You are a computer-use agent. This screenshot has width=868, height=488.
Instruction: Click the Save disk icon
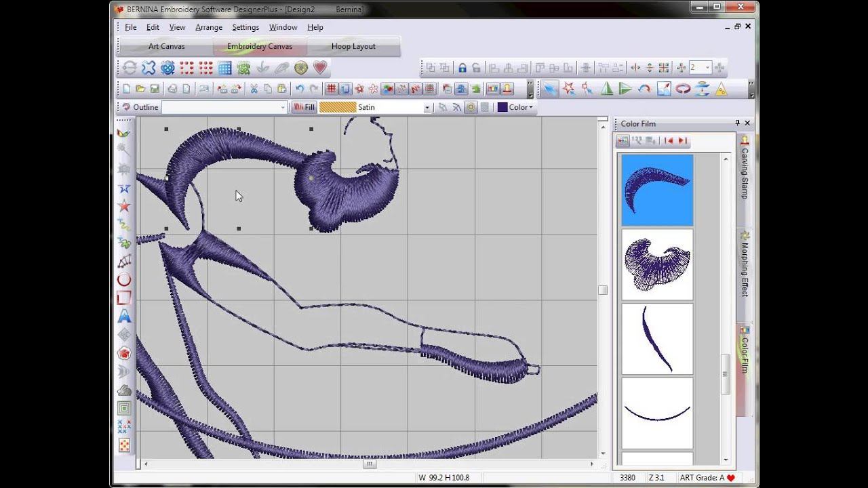click(155, 89)
